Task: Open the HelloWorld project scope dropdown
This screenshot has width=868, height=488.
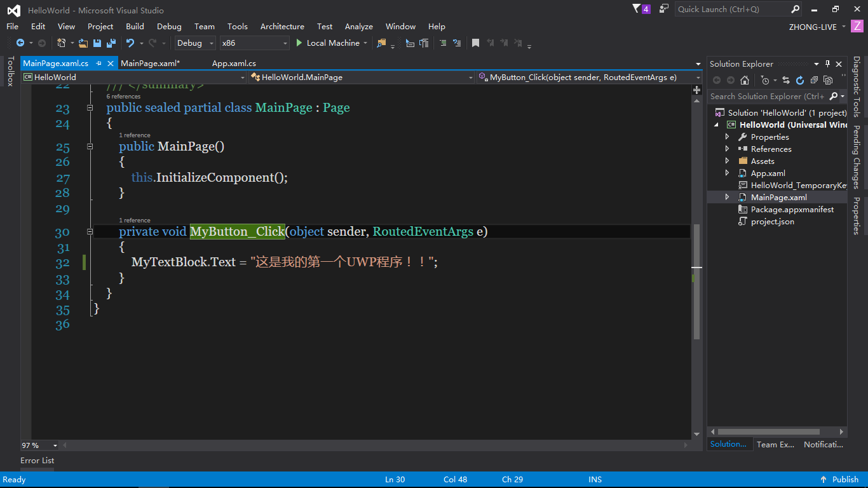Action: pos(134,77)
